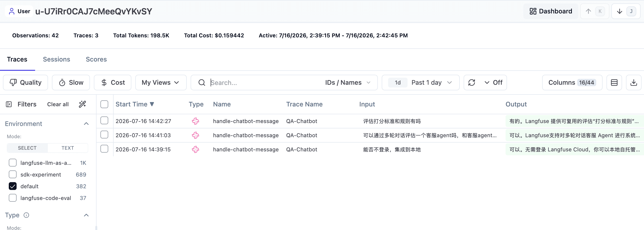
Task: Switch to the Scores tab
Action: point(96,59)
